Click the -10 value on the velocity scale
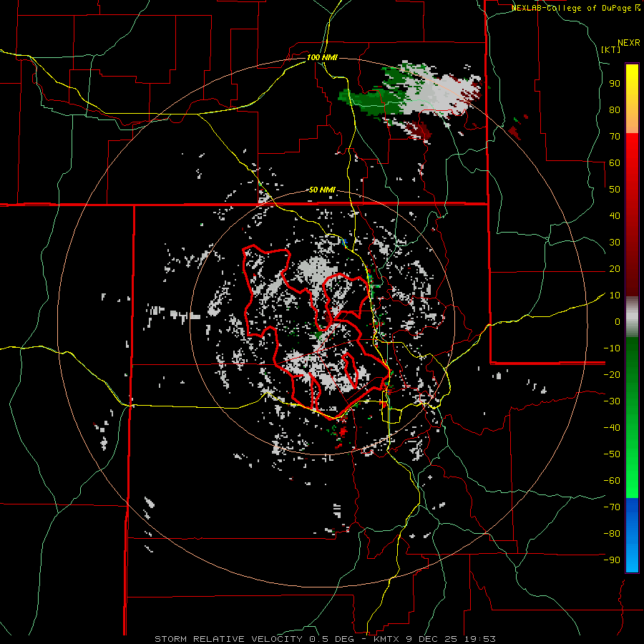 [x=612, y=348]
